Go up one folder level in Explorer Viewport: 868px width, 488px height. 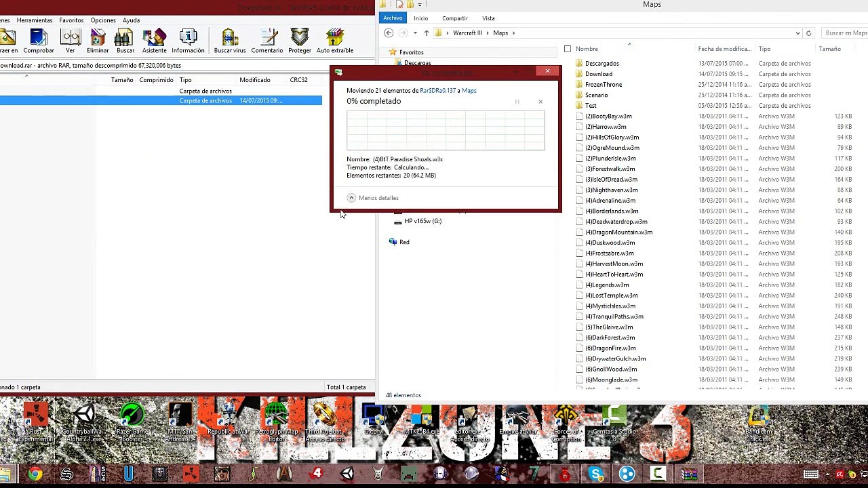426,33
